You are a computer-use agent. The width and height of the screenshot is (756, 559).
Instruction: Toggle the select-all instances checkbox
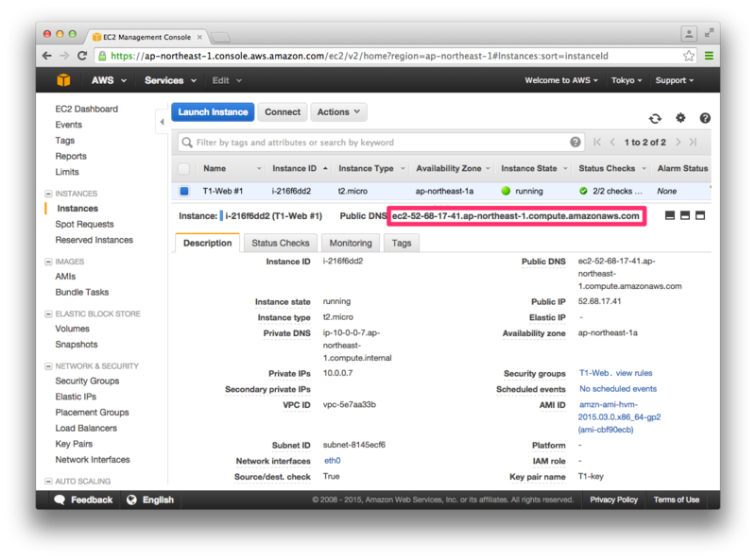tap(183, 169)
